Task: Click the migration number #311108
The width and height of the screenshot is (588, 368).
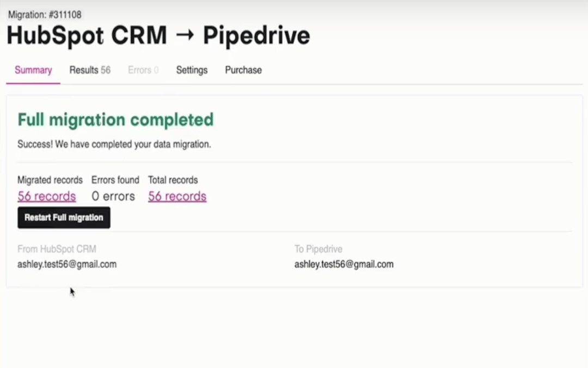Action: tap(44, 15)
